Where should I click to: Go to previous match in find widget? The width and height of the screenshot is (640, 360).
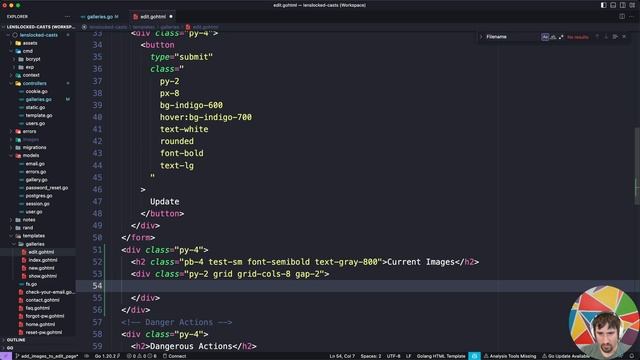[x=597, y=37]
